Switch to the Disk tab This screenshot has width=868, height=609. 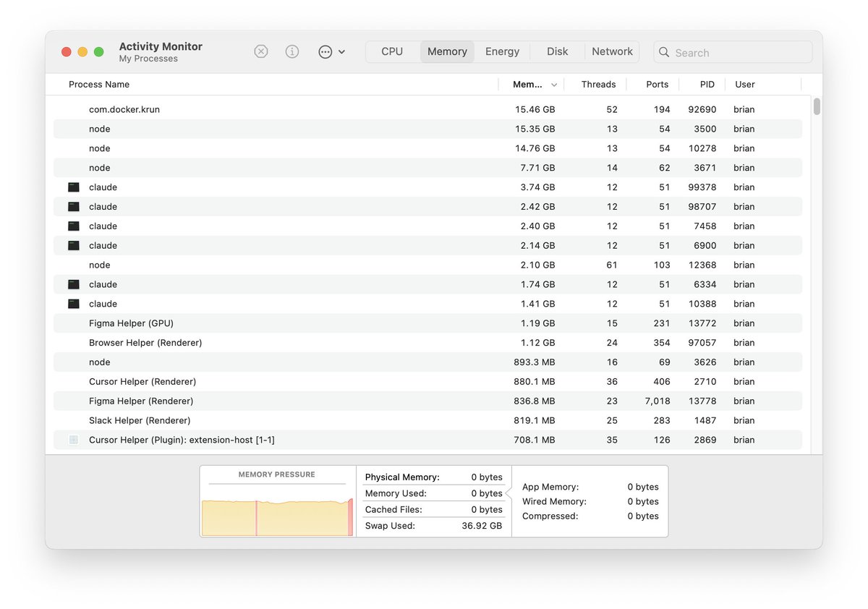coord(557,51)
